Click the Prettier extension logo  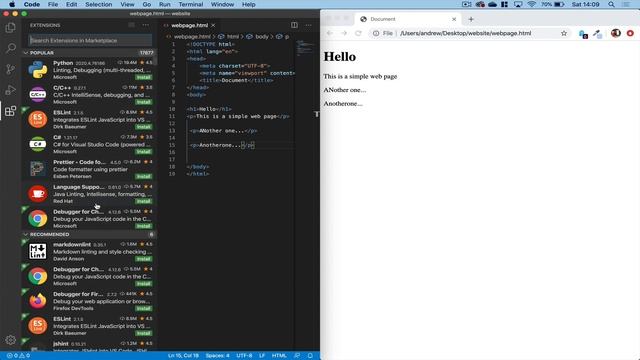(38, 169)
